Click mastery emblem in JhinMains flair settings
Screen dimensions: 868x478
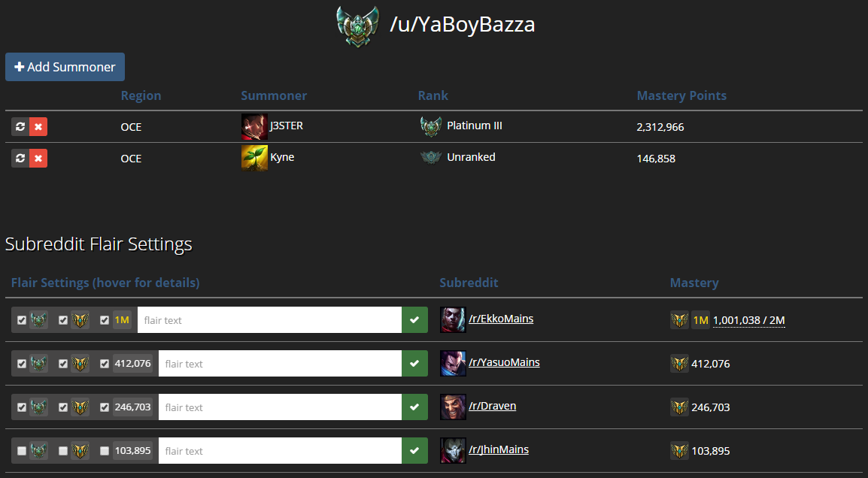80,451
